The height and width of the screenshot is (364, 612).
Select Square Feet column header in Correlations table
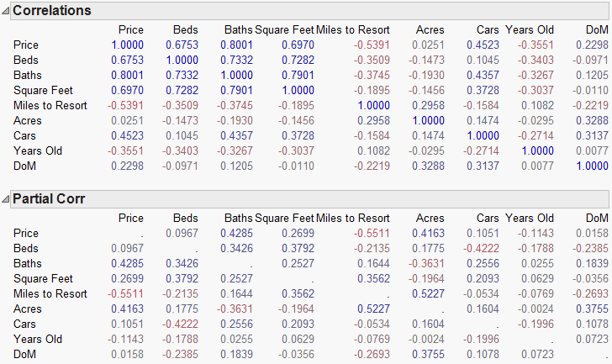(284, 30)
